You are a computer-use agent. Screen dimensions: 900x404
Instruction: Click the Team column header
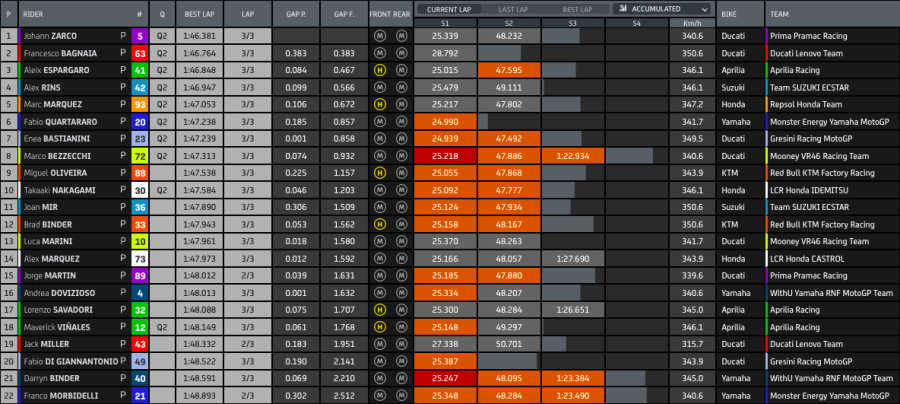click(832, 14)
